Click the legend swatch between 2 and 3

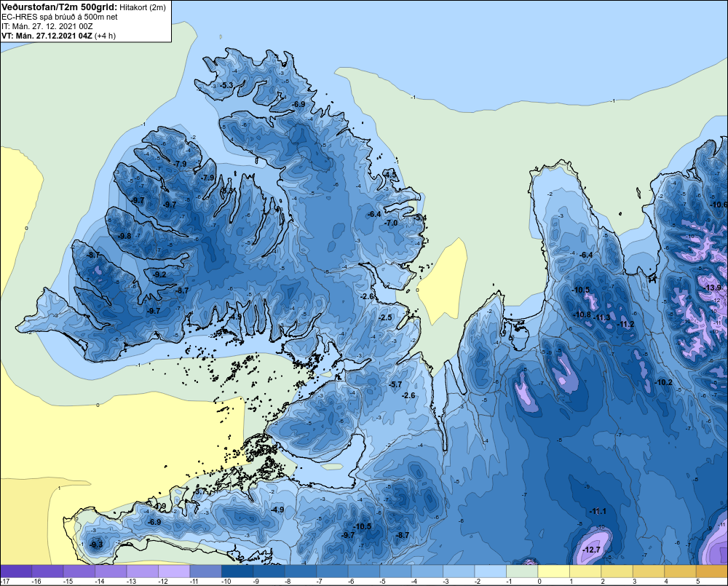click(x=617, y=571)
